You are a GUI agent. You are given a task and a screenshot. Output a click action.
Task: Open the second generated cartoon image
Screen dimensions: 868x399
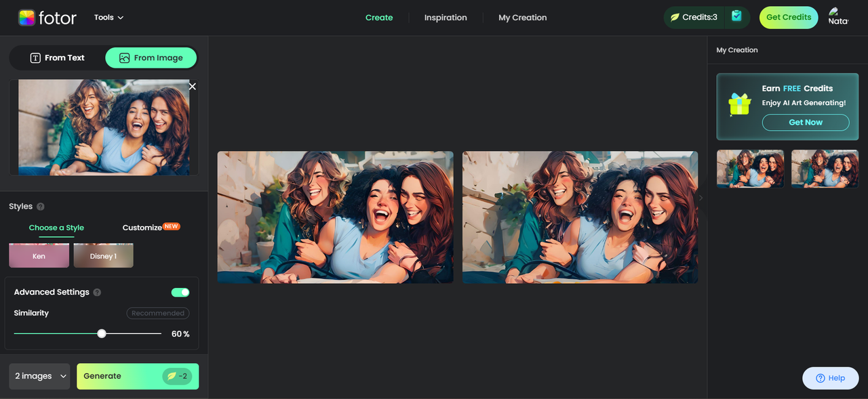[580, 217]
